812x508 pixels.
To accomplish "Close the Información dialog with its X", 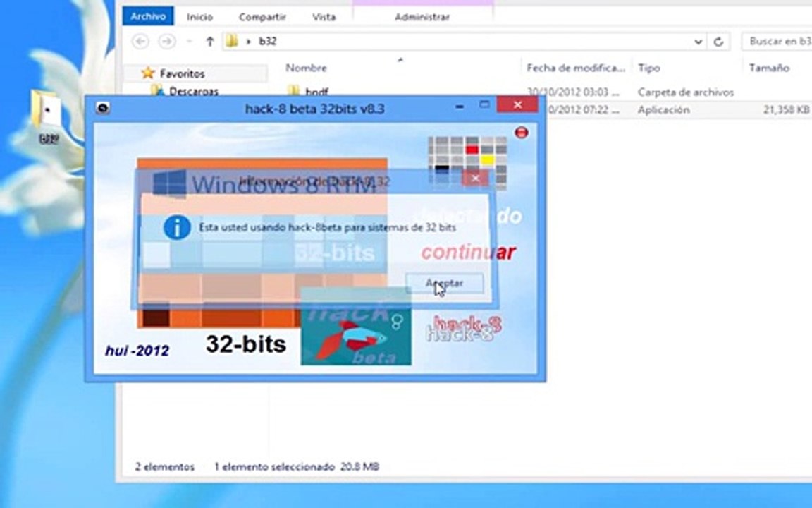I will (x=475, y=179).
